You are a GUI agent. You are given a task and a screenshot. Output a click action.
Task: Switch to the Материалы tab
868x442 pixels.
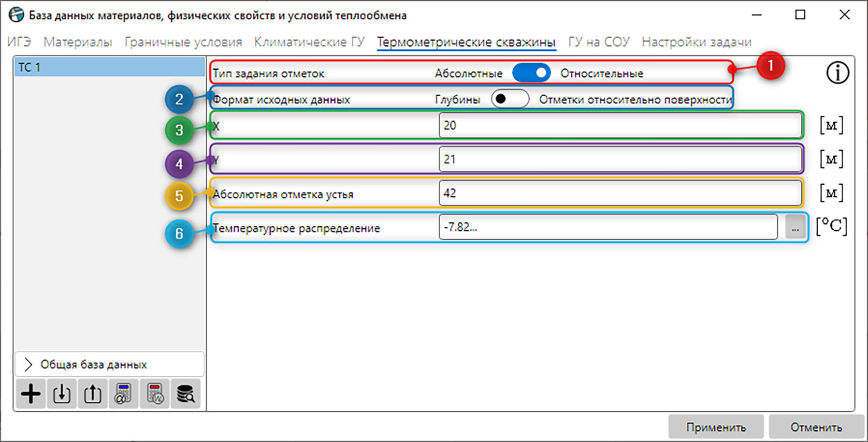(78, 42)
